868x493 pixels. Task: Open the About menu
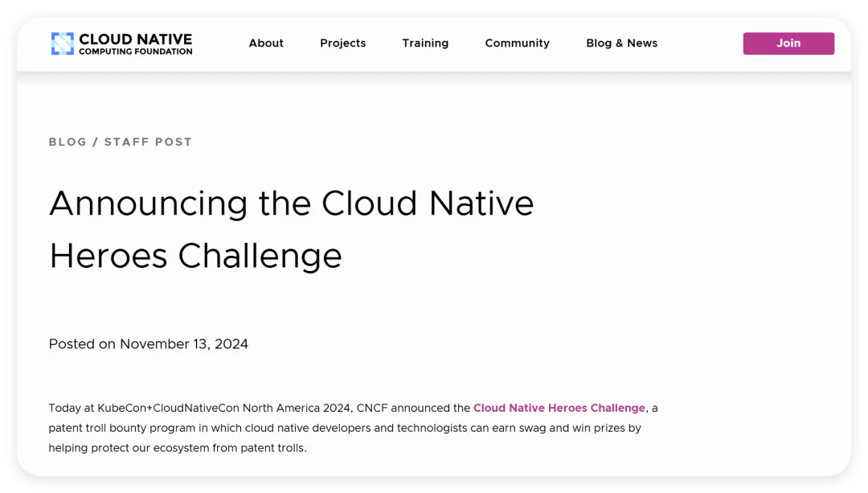[266, 43]
